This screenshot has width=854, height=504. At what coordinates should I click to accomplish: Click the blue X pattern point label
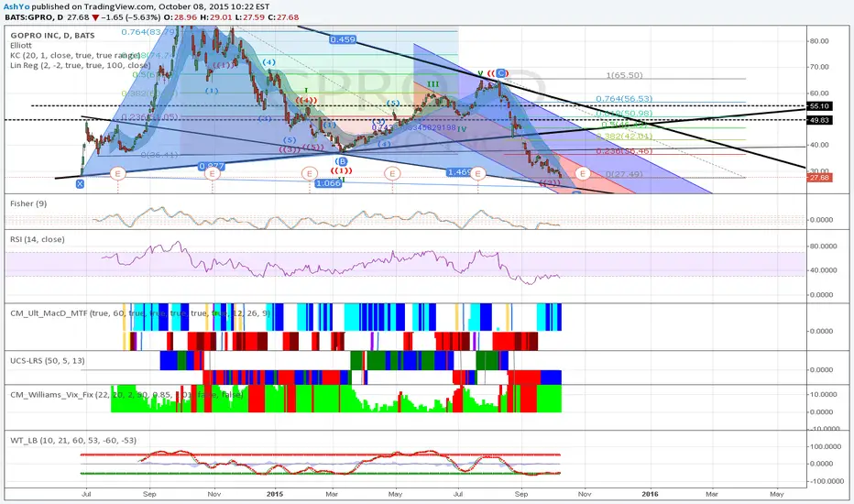[80, 184]
